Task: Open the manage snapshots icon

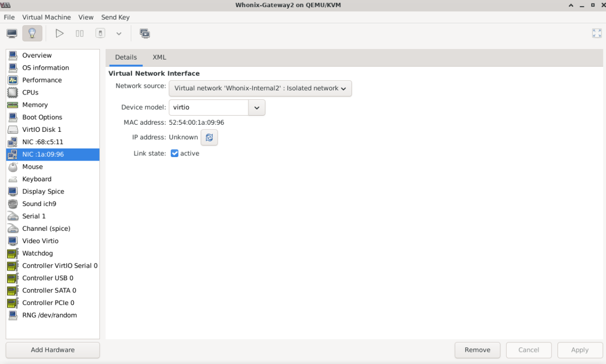Action: pyautogui.click(x=145, y=34)
